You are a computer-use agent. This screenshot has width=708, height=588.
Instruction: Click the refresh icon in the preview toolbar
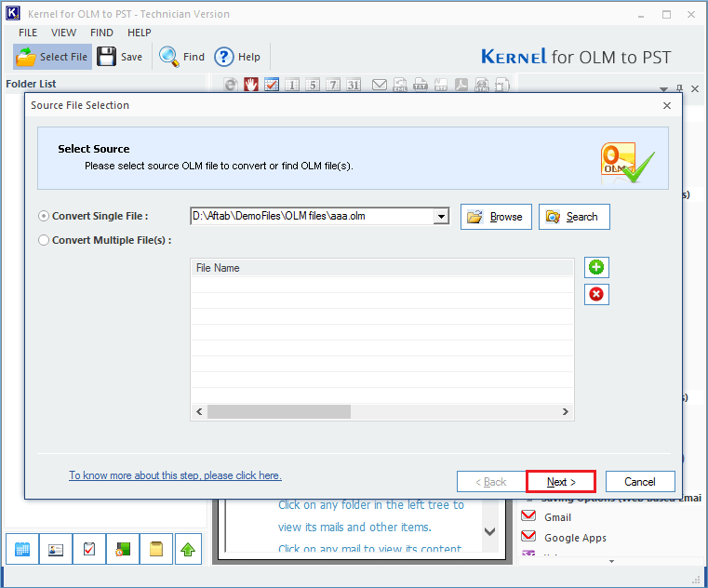pyautogui.click(x=231, y=85)
